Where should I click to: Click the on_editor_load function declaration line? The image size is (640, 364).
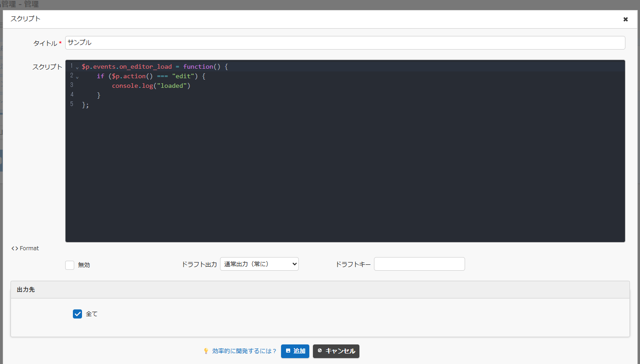[x=154, y=66]
